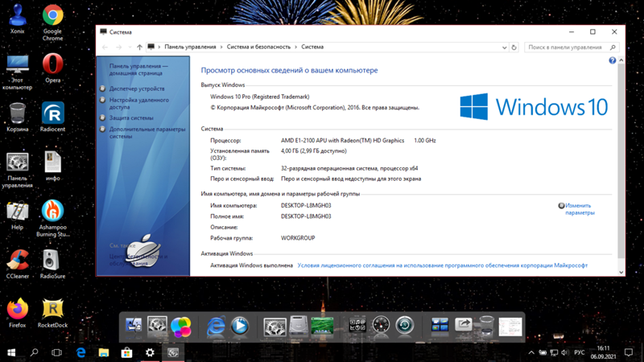The height and width of the screenshot is (362, 644).
Task: Click the media widgets grid dock icon
Action: click(x=357, y=326)
